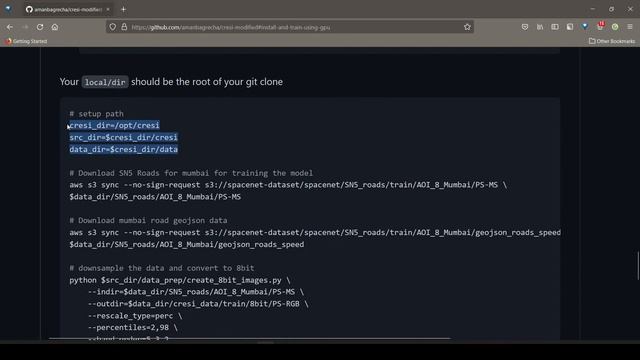Viewport: 640px width, 360px height.
Task: Open the Firefox hamburger menu
Action: coord(630,27)
